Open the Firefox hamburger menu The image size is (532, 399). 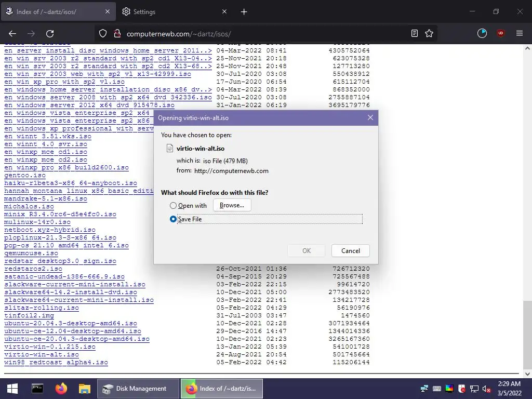[520, 33]
